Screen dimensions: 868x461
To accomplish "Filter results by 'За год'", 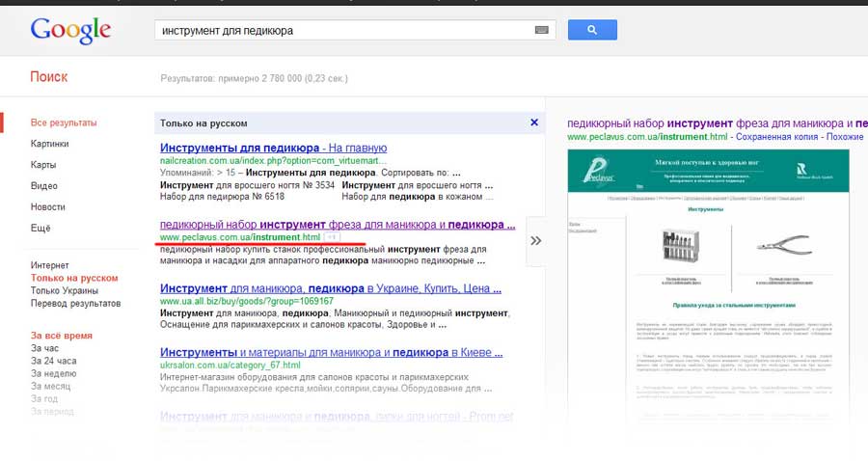I will pyautogui.click(x=44, y=398).
